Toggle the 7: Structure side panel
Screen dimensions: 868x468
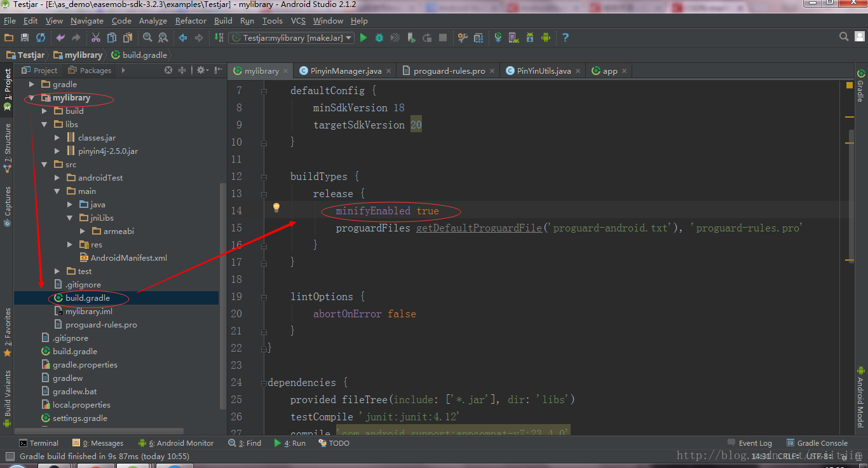pyautogui.click(x=8, y=149)
